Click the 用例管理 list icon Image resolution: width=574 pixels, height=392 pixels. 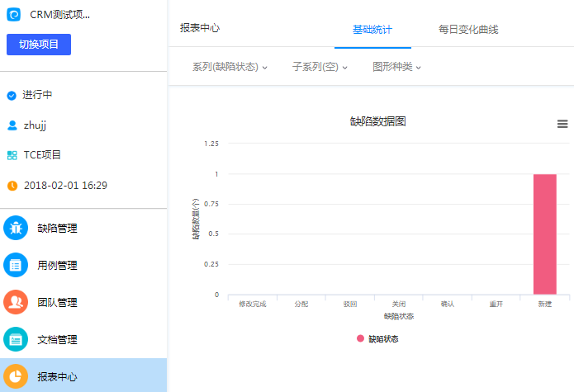pyautogui.click(x=16, y=266)
